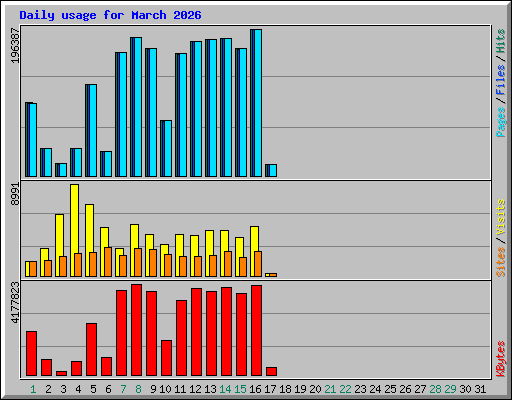Click the yellow "Visits" legend label
The width and height of the screenshot is (512, 400).
point(500,217)
